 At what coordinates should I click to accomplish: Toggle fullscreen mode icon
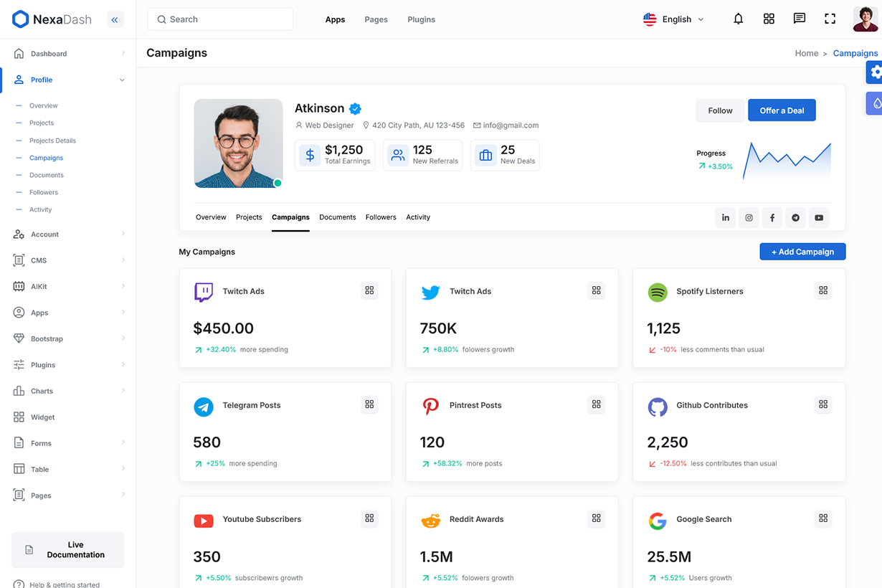(830, 19)
